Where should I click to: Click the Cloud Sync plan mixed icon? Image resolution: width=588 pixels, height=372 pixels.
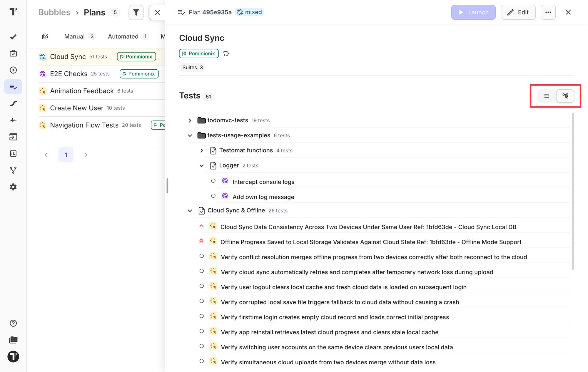tap(43, 57)
